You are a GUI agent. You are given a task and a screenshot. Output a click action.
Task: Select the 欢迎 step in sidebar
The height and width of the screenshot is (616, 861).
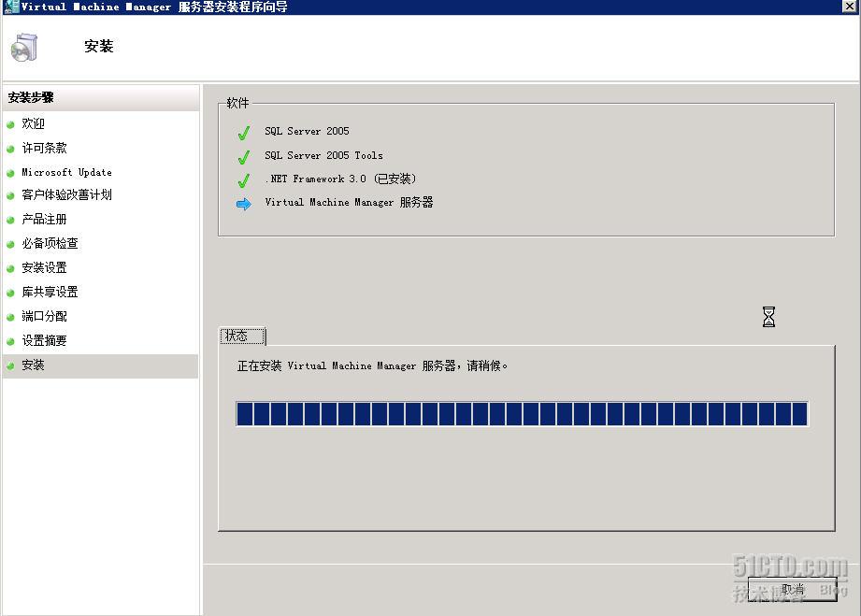pos(33,123)
